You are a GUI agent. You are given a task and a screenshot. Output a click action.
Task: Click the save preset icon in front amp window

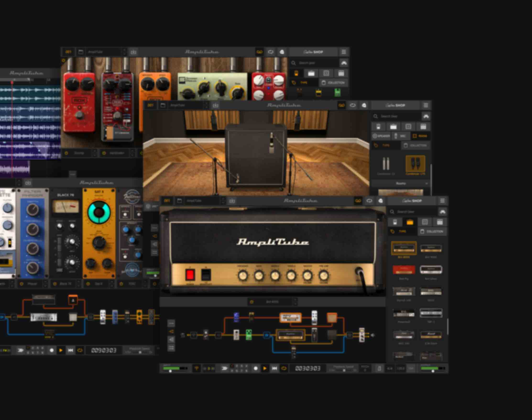(232, 201)
